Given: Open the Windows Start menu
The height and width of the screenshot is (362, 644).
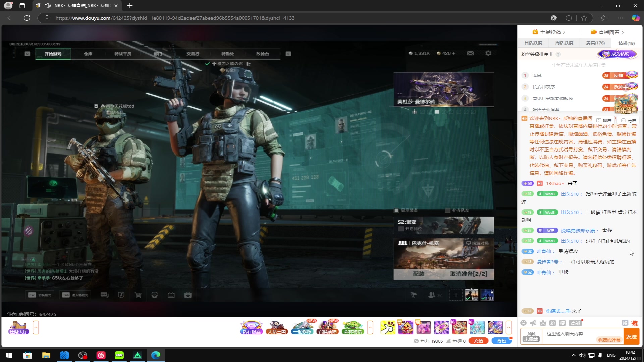Looking at the screenshot, I should [9, 355].
